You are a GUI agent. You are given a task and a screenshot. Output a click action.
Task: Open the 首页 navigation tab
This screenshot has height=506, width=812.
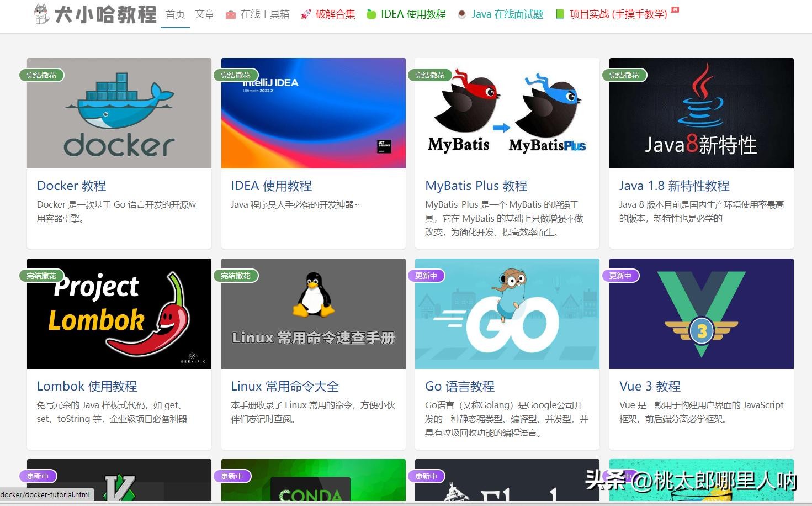pos(175,14)
